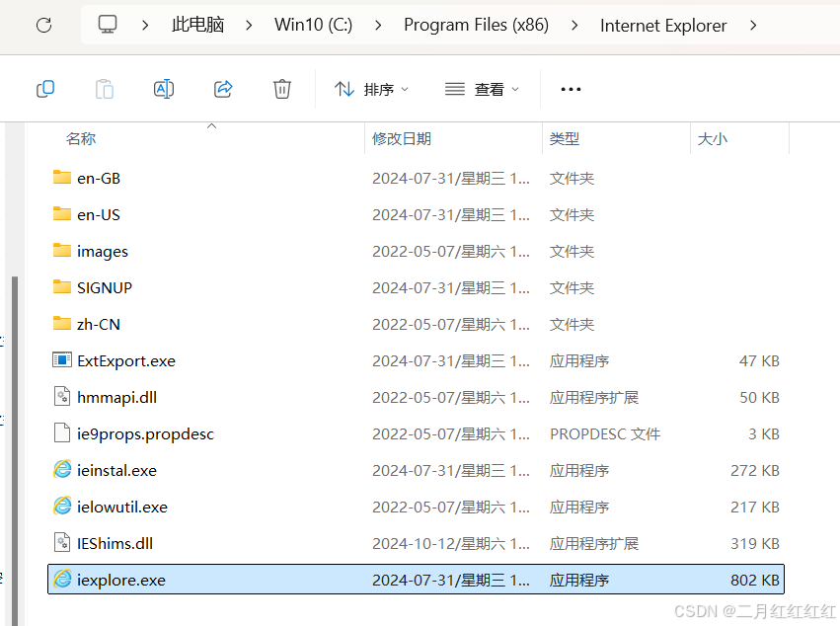
Task: Navigate to 此电脑 in breadcrumb
Action: tap(197, 25)
